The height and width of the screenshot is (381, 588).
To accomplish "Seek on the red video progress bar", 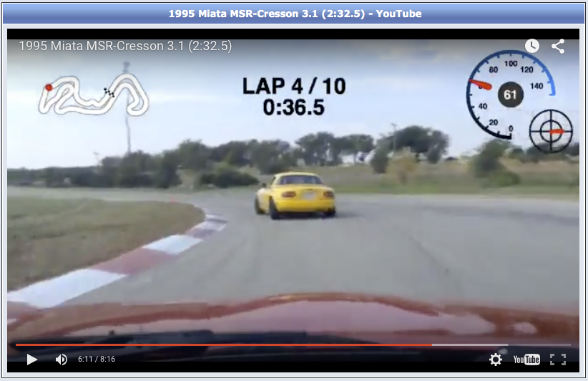I will pyautogui.click(x=223, y=344).
